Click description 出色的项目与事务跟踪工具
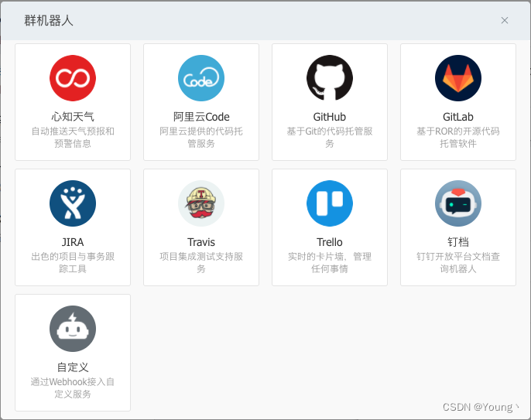531x420 pixels. [x=73, y=263]
